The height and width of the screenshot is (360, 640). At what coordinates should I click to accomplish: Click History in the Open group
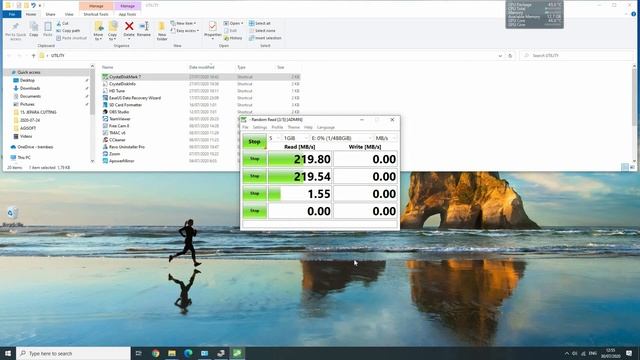233,38
